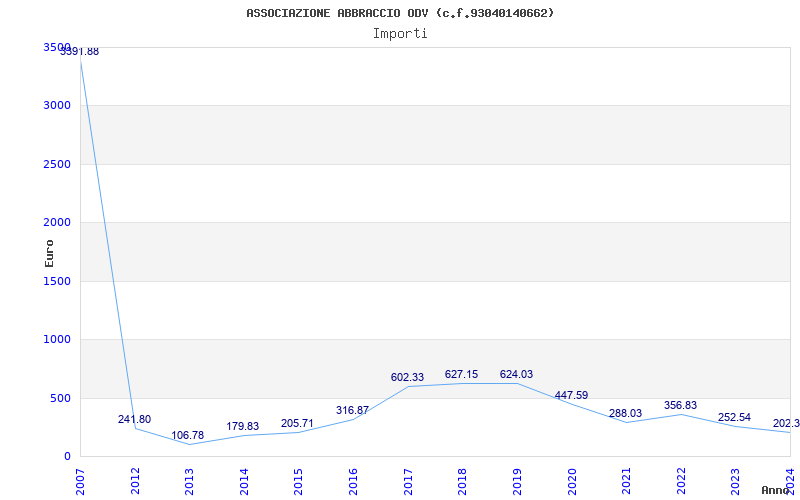Screen dimensions: 800x500
Task: Click the 500 value on Euro axis
Action: pyautogui.click(x=60, y=398)
